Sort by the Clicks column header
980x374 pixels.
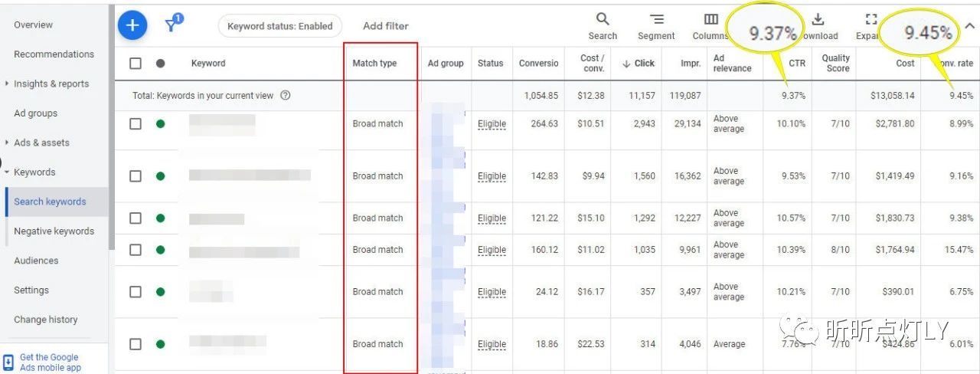pyautogui.click(x=639, y=64)
